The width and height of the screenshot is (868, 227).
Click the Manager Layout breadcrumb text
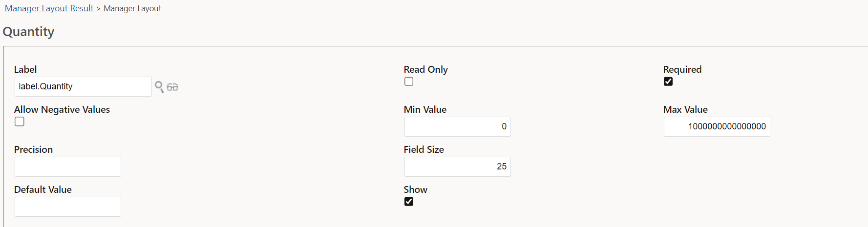pyautogui.click(x=132, y=8)
